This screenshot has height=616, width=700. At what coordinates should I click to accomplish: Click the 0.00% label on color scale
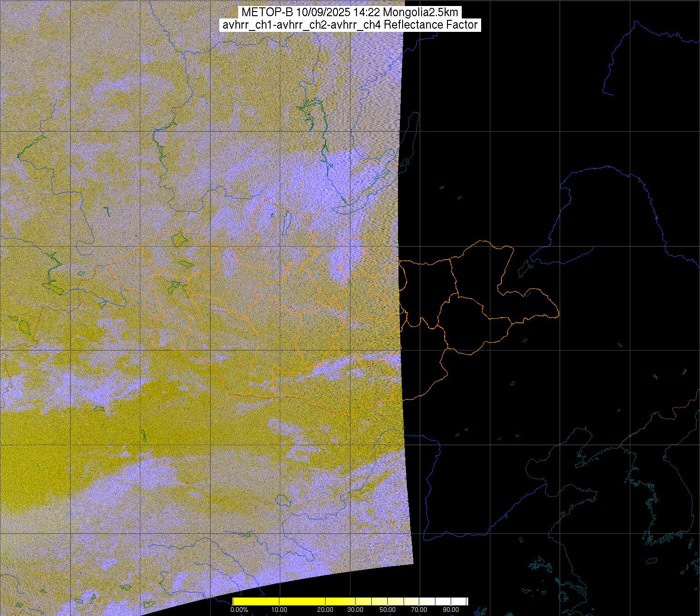point(239,610)
